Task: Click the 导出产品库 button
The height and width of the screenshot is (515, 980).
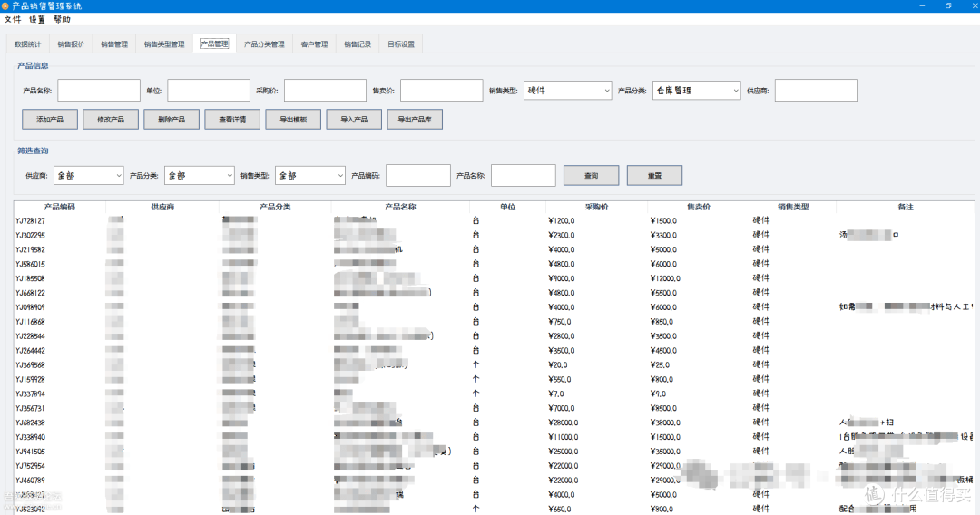Action: pos(415,120)
